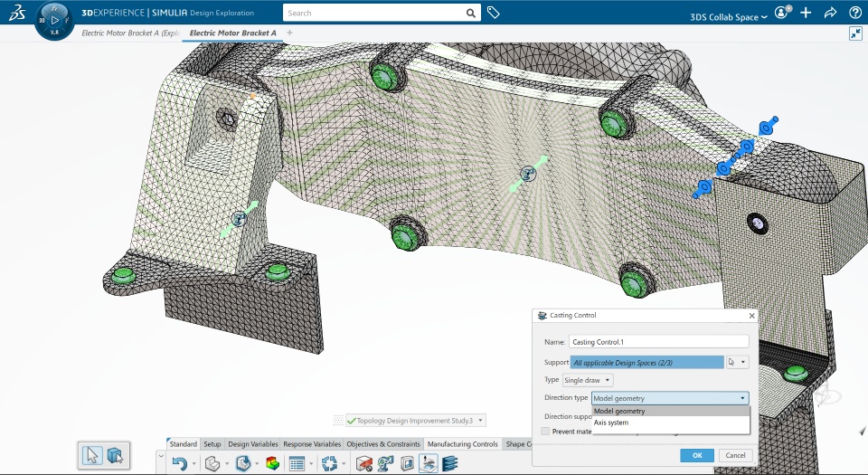Open the tag explorer icon
The width and height of the screenshot is (868, 475).
(494, 12)
